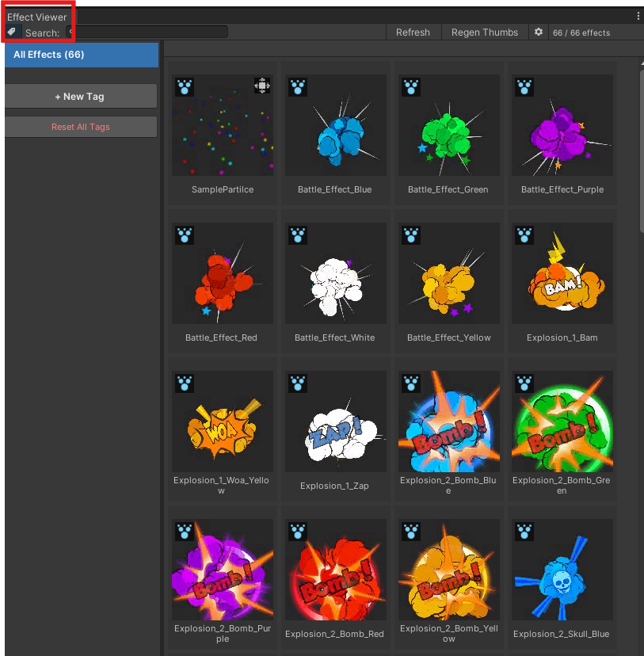This screenshot has height=656, width=644.
Task: Select the All Effects (66) category
Action: [x=82, y=55]
